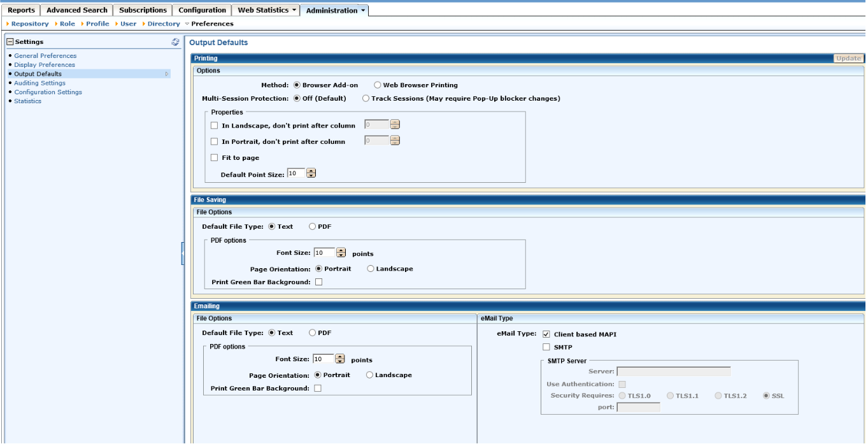The width and height of the screenshot is (868, 444).
Task: Expand the Output Defaults arrow in sidebar
Action: tap(167, 74)
